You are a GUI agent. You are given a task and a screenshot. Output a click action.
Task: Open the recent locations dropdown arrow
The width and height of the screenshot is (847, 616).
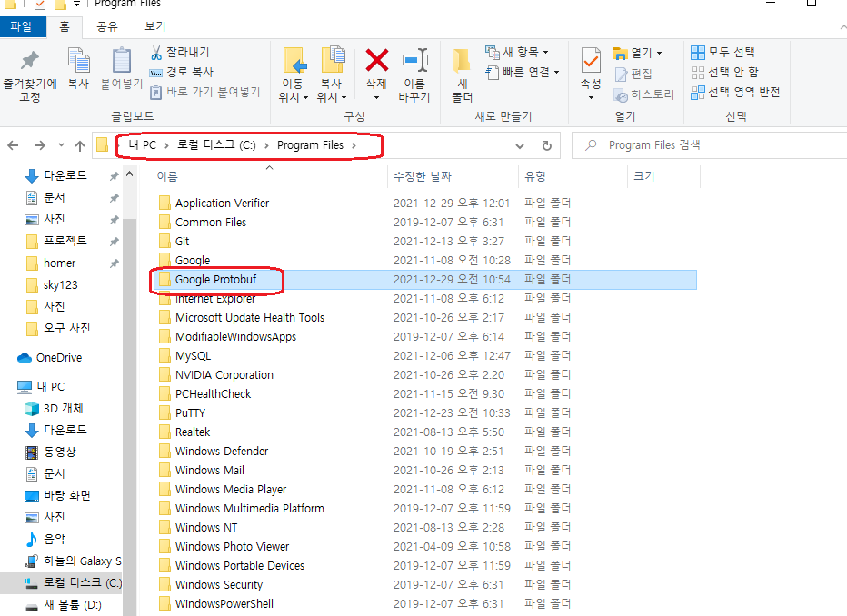pyautogui.click(x=61, y=145)
